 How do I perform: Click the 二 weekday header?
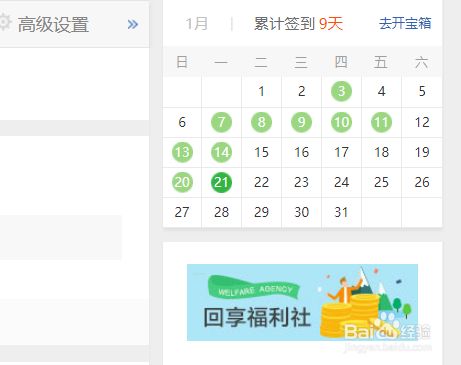pos(261,62)
